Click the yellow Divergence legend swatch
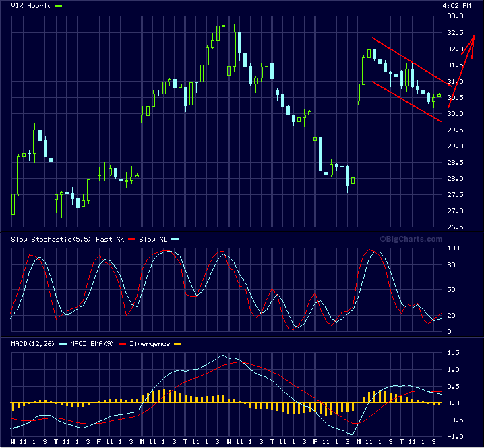The height and width of the screenshot is (448, 484). pos(177,344)
